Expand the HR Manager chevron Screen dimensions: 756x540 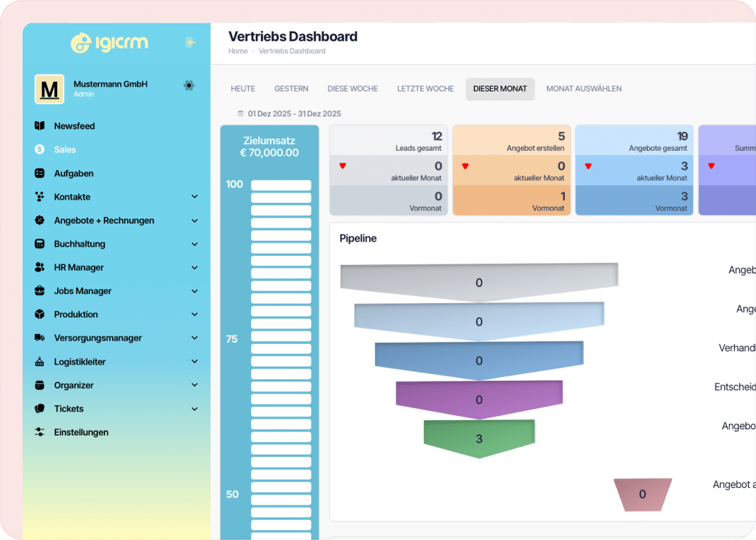point(195,268)
